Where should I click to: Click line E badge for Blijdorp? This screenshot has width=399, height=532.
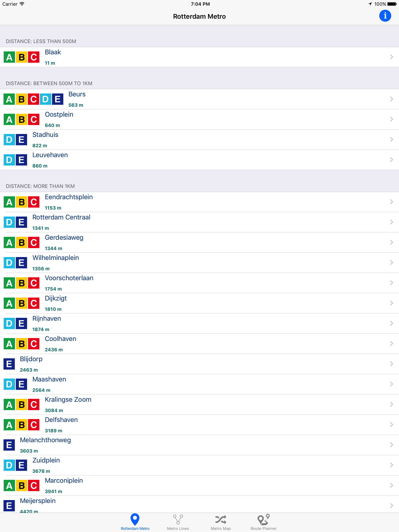click(x=9, y=364)
